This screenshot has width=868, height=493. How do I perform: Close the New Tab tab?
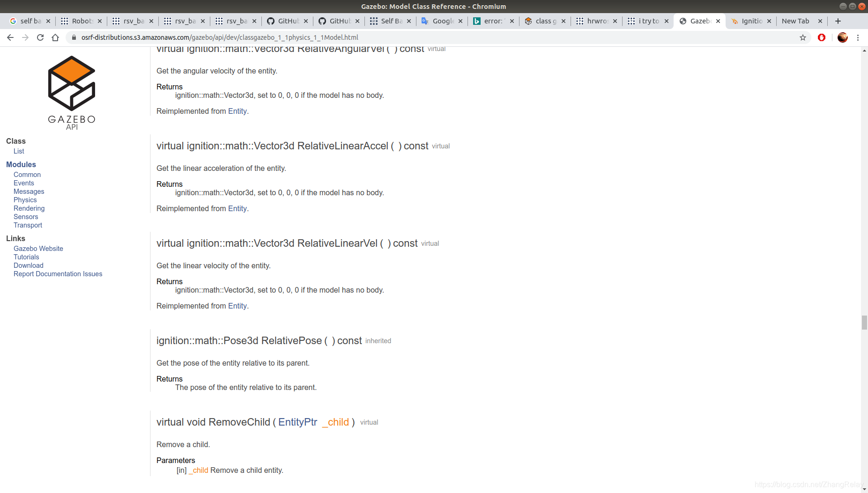(x=820, y=21)
